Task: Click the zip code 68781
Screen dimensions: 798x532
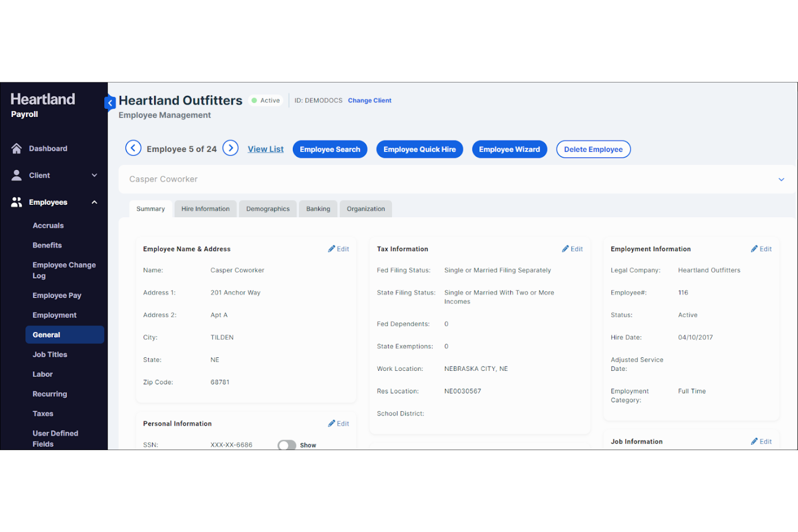Action: [x=220, y=382]
